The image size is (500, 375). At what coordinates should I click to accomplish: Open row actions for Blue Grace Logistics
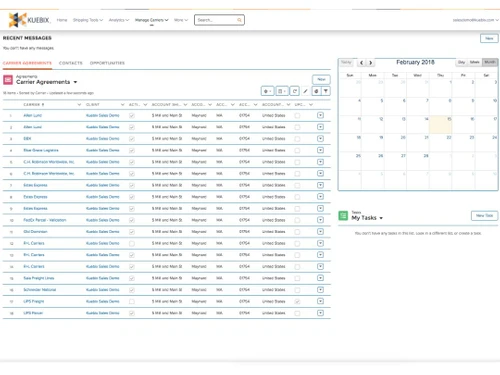tap(320, 150)
